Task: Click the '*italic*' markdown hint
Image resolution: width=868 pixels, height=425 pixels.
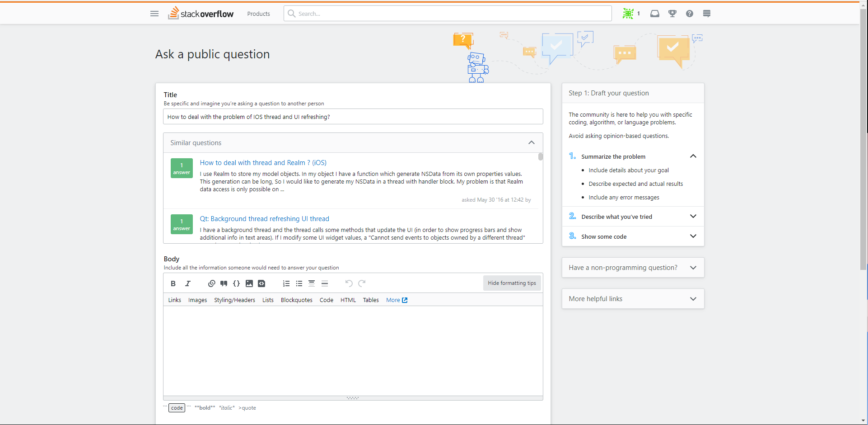Action: tap(227, 408)
